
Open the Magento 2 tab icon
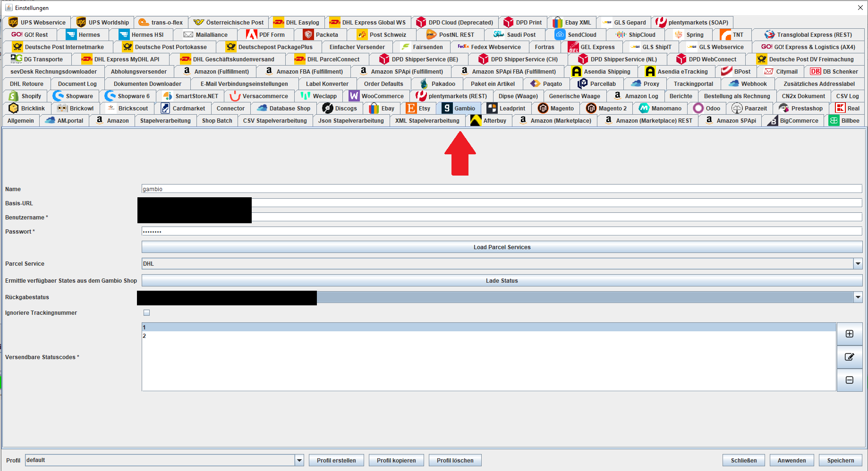(591, 108)
